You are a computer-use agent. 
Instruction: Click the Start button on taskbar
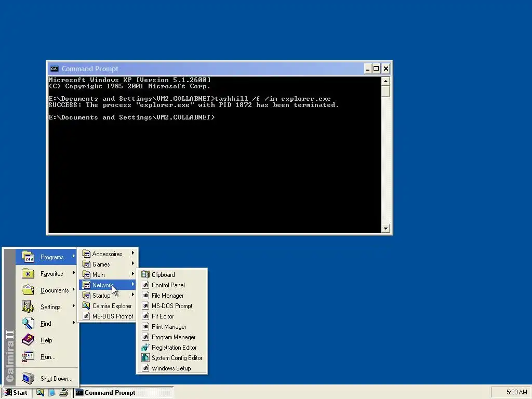coord(16,393)
